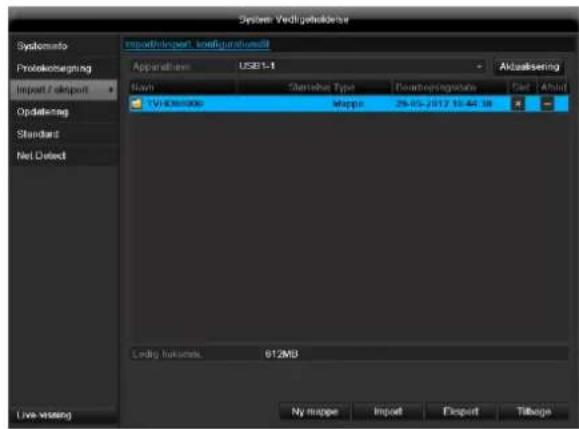Select the folder icon in highlighted row

point(136,104)
